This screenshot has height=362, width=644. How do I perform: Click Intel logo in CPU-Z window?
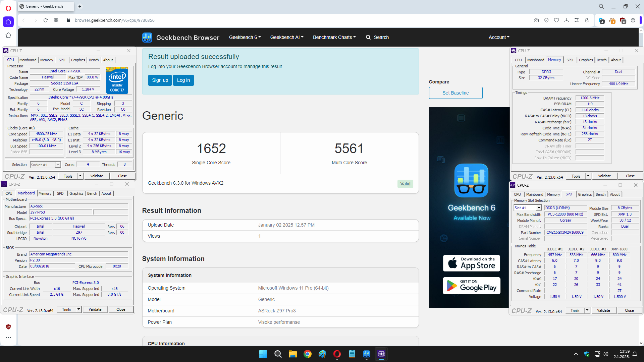pyautogui.click(x=117, y=80)
